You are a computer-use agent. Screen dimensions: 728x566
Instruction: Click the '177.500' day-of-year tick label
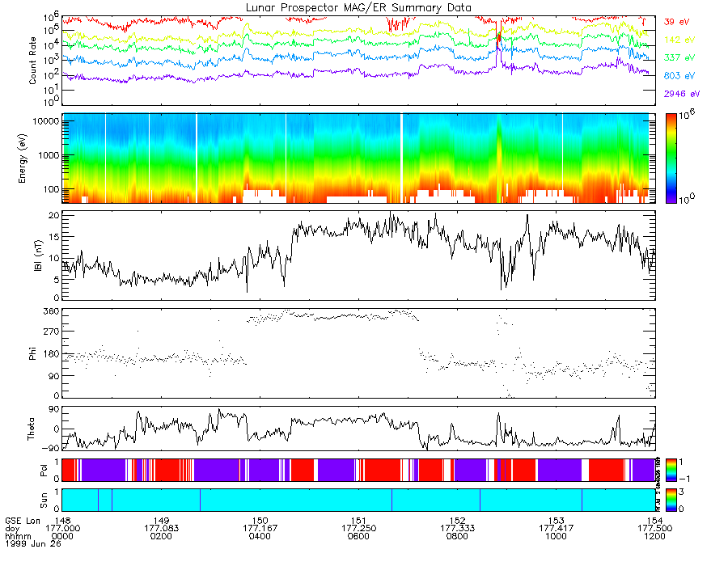pyautogui.click(x=654, y=529)
